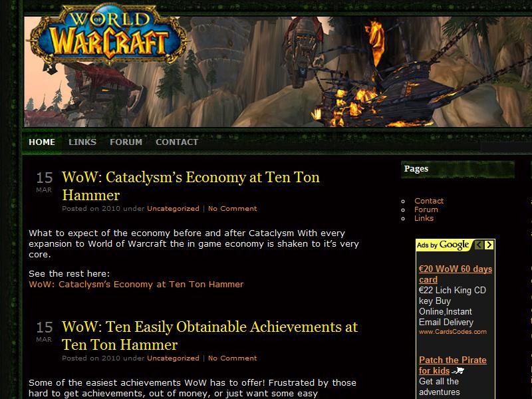Click the €20 WoW 60 days card ad
The image size is (532, 399).
click(456, 274)
